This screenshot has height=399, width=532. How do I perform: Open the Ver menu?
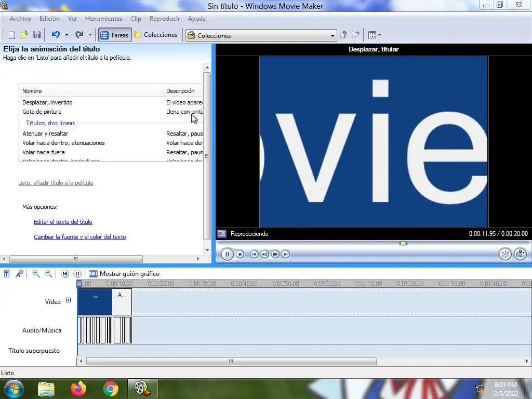point(72,19)
